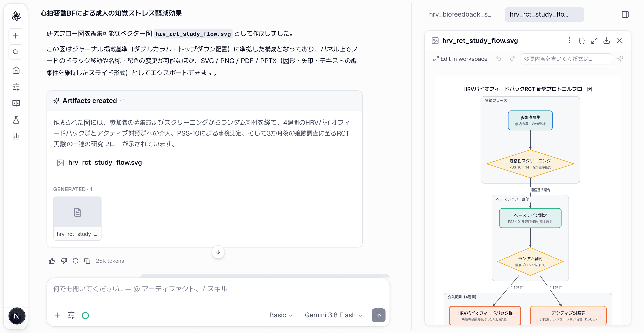644x333 pixels.
Task: Focus the 何でも聞いてください message input
Action: (x=218, y=289)
